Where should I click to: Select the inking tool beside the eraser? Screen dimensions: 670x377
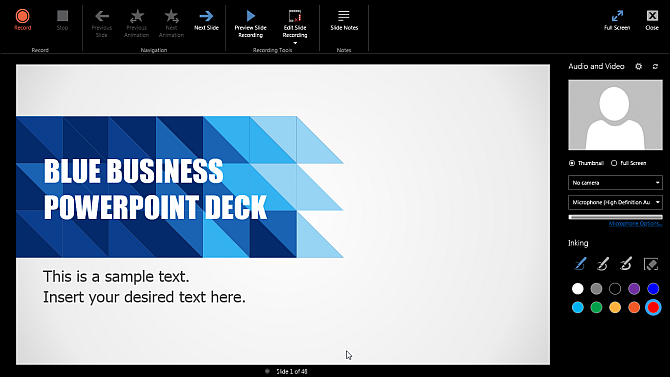[x=626, y=264]
